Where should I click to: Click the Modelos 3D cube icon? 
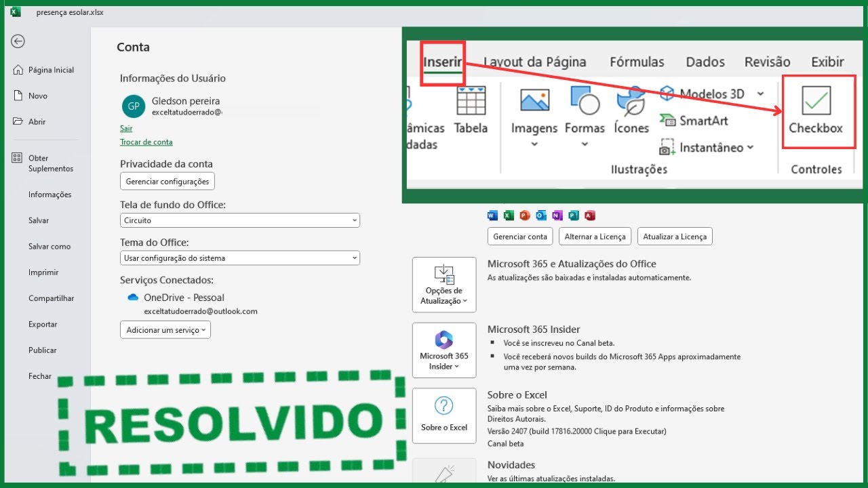(667, 94)
